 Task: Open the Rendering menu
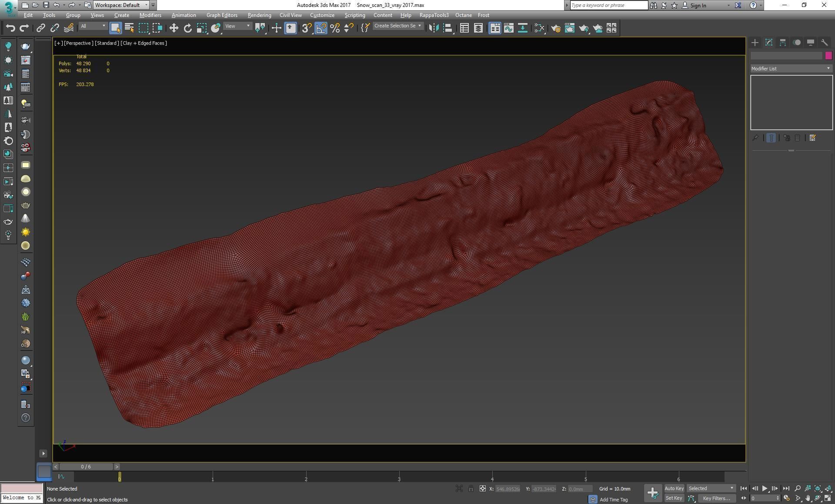coord(259,15)
